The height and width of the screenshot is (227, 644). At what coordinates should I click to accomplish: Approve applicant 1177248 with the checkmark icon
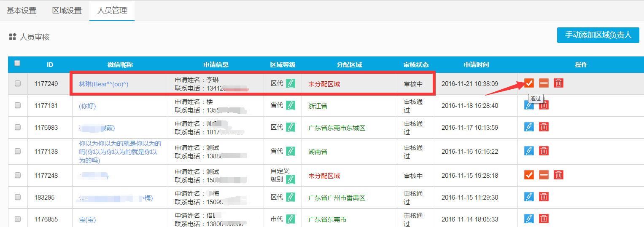click(x=529, y=175)
